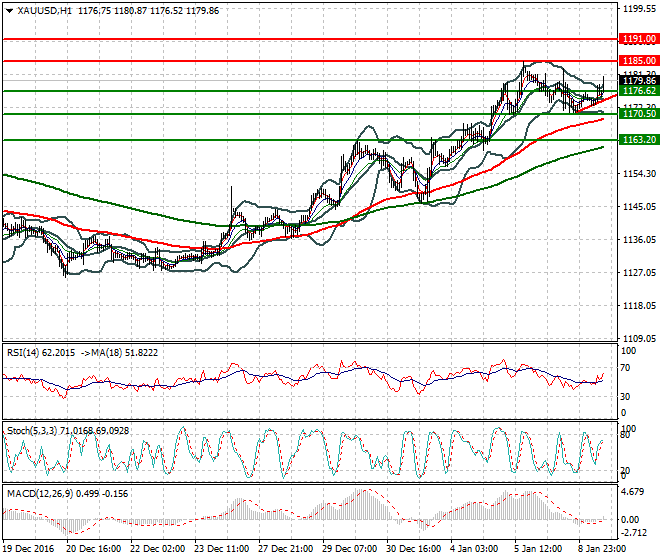Click the 1109.05 price axis value
This screenshot has width=660, height=560.
[639, 338]
